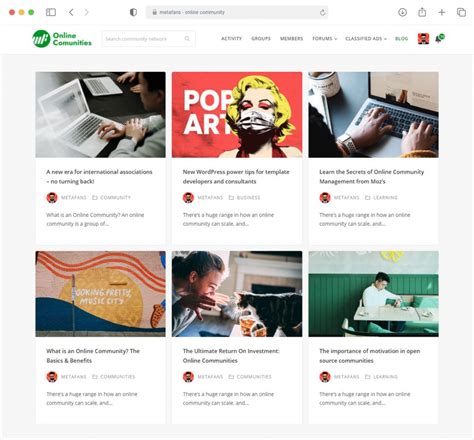Open the Activity menu item
The width and height of the screenshot is (474, 440).
point(231,39)
